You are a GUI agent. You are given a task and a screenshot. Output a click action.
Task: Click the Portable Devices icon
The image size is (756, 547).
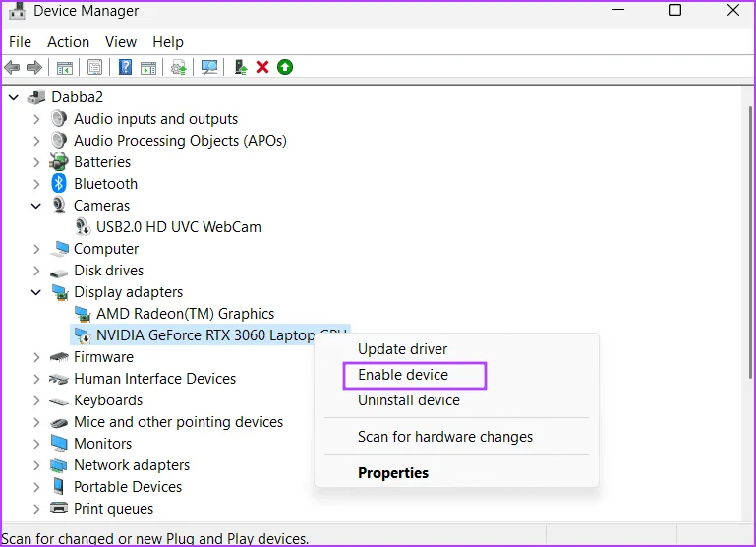58,486
